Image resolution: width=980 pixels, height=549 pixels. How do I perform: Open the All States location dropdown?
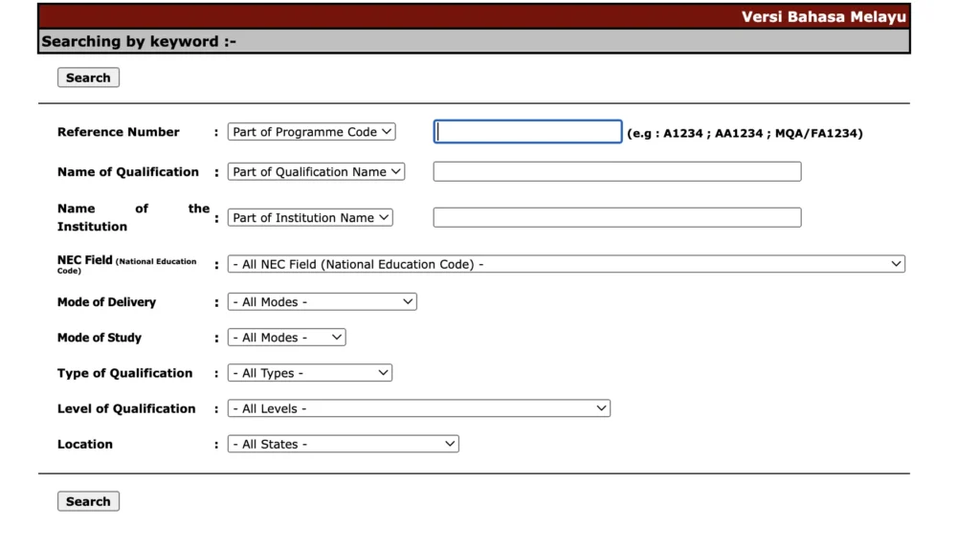pyautogui.click(x=343, y=444)
